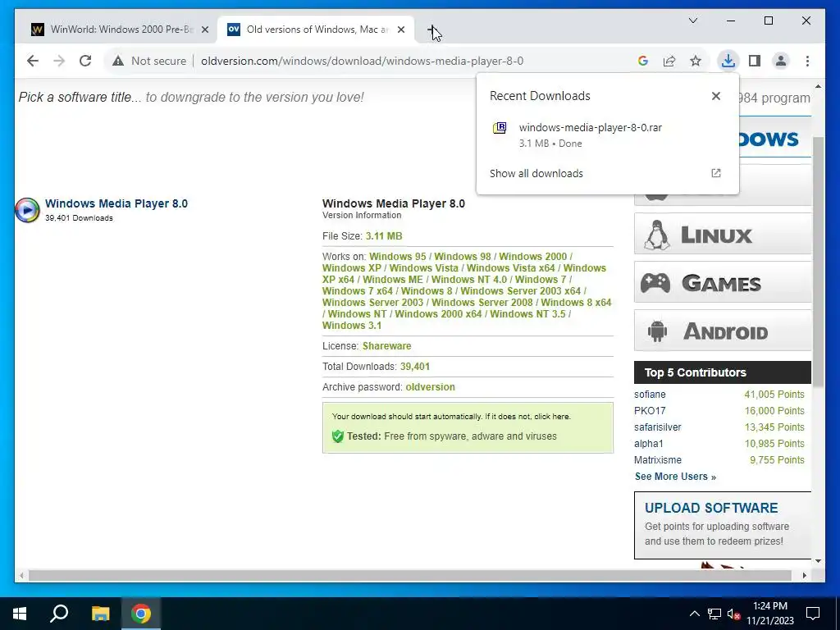The height and width of the screenshot is (630, 840).
Task: Show hidden system tray icons
Action: click(x=694, y=614)
